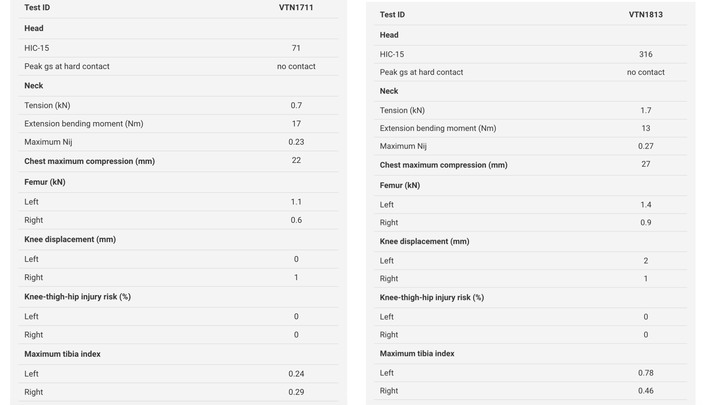Select Extension bending moment value 13
This screenshot has width=720, height=405.
(646, 128)
